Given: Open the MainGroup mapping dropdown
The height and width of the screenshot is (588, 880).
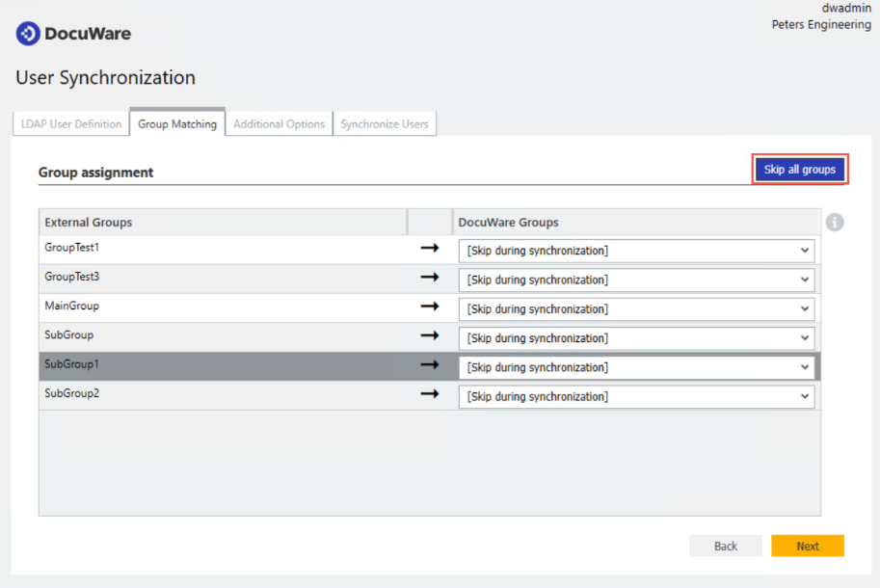Looking at the screenshot, I should [x=636, y=309].
